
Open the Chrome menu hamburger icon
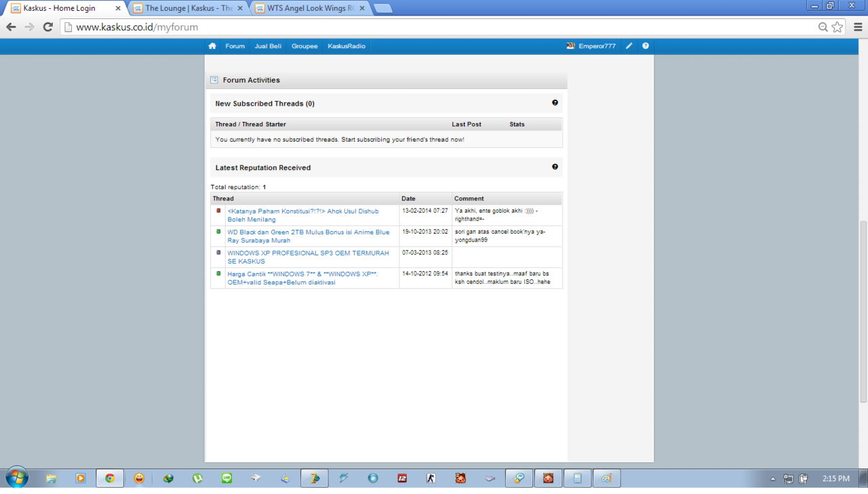click(858, 27)
